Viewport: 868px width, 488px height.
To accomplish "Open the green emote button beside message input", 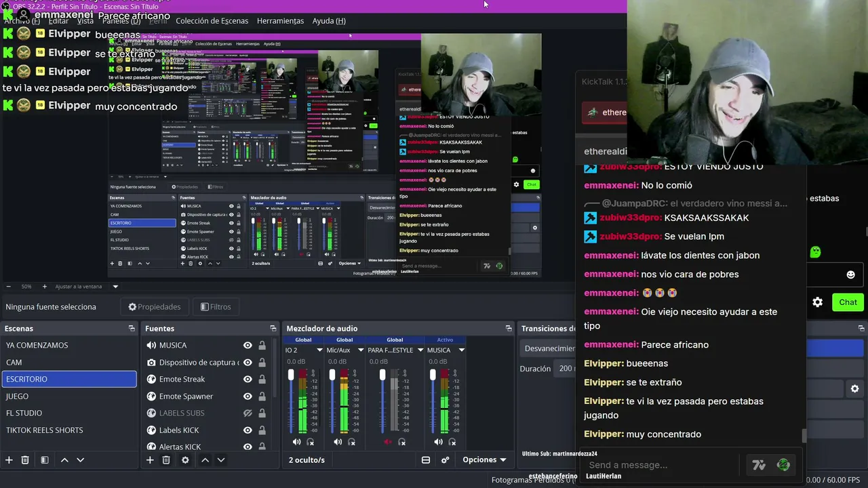I will 783,465.
